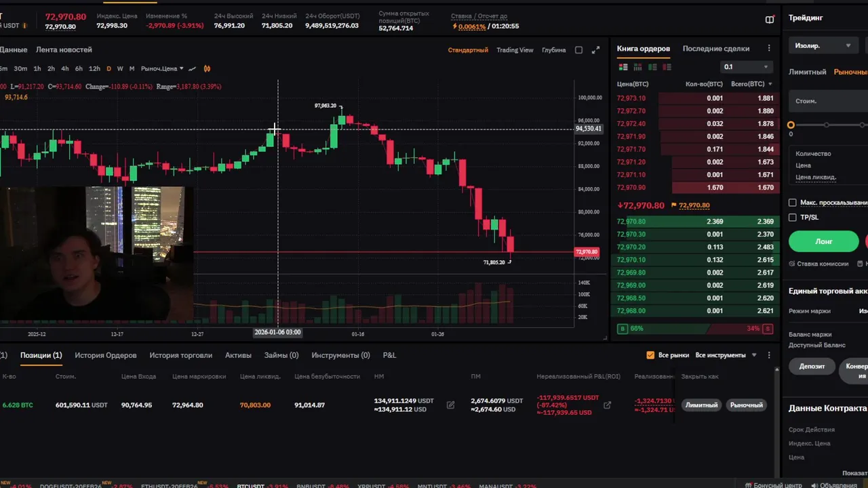Select the horizontal depth order book layout icon
Screen dimensions: 868x488
(x=637, y=67)
